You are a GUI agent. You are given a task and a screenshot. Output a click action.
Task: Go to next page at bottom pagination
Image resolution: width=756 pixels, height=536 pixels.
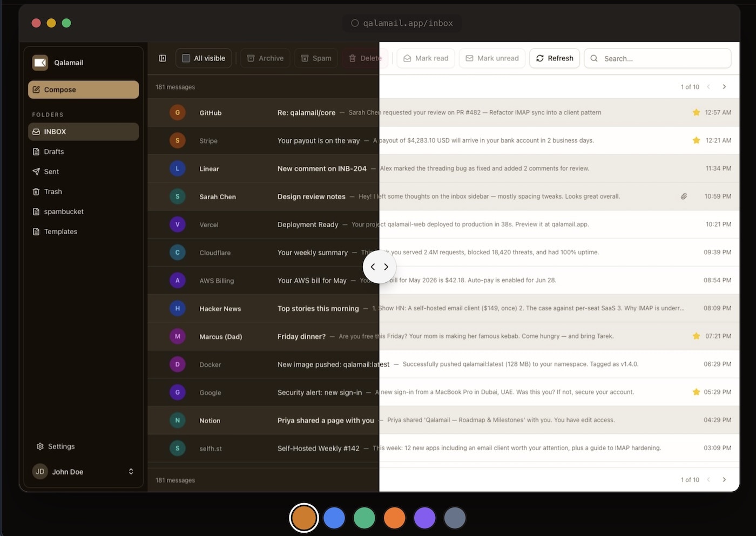[724, 479]
